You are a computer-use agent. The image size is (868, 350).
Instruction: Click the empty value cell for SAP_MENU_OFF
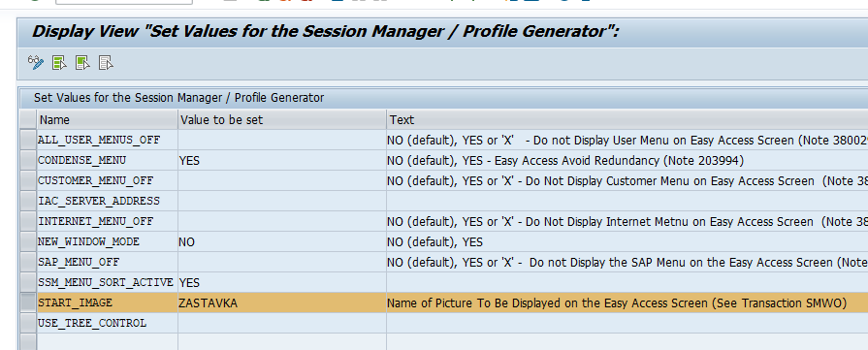click(x=282, y=262)
